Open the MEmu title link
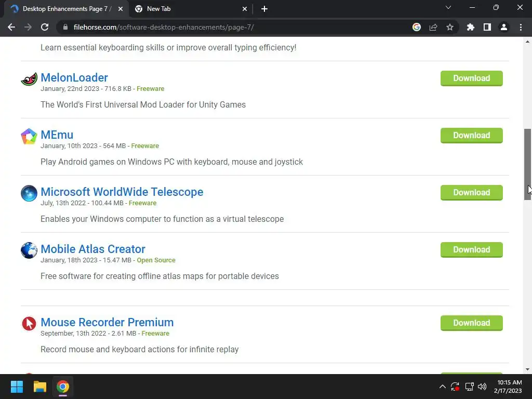The height and width of the screenshot is (399, 532). [x=57, y=135]
